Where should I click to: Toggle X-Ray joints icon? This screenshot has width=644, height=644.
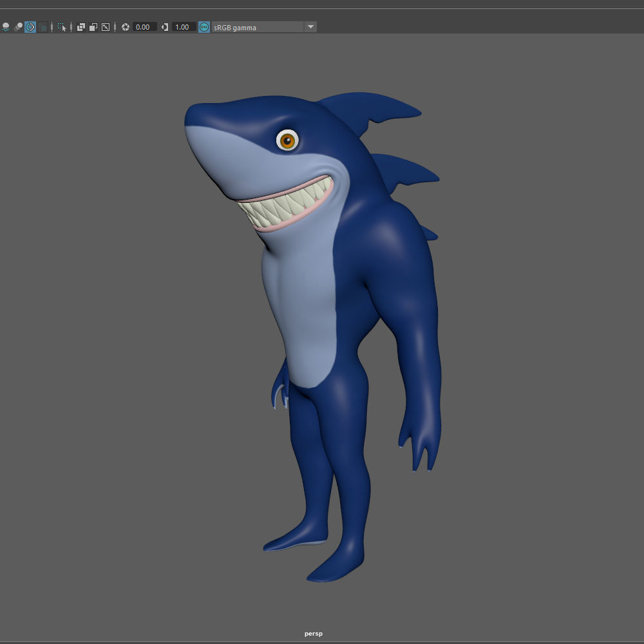(106, 27)
